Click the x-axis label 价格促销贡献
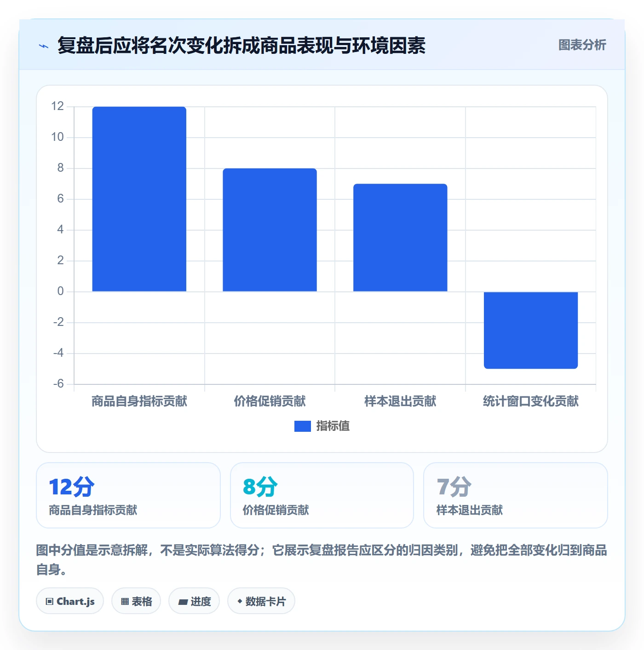Screen dimensions: 644x650 tap(270, 401)
